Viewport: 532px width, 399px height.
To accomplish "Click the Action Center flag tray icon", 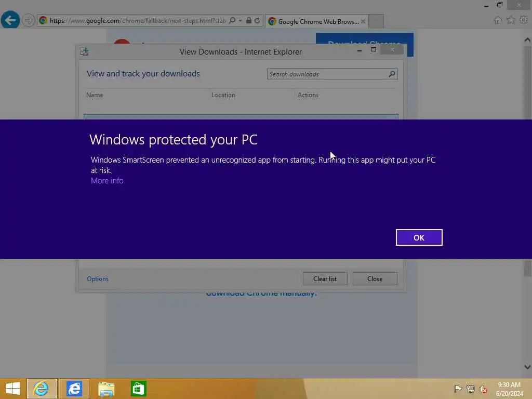I will [x=458, y=389].
